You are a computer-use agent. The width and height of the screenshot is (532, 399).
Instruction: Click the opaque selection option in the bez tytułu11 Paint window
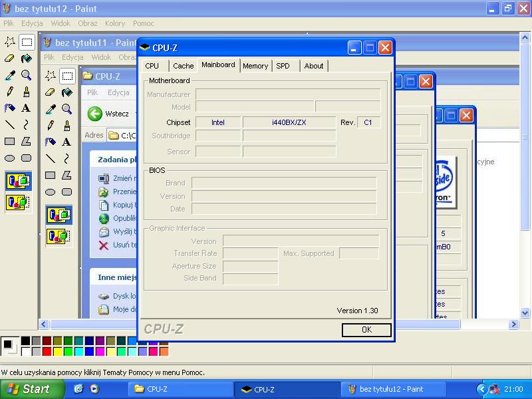(x=59, y=215)
